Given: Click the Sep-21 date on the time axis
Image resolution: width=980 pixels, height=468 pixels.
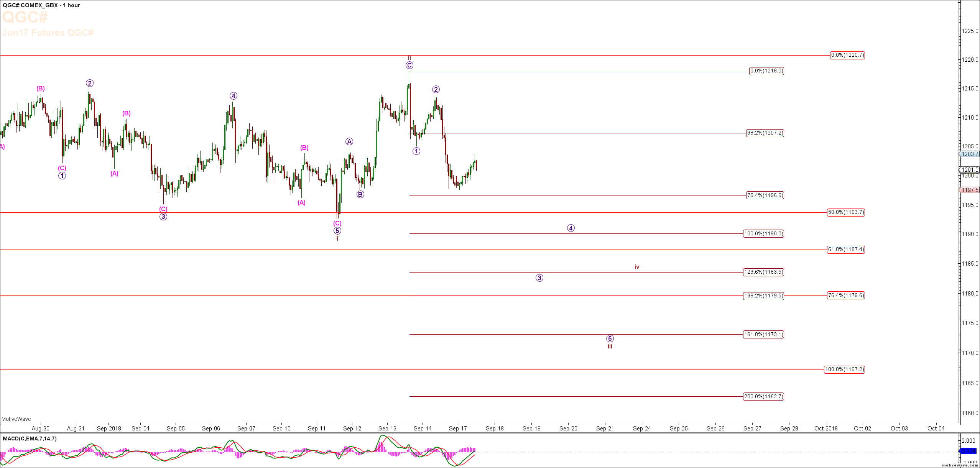Looking at the screenshot, I should 605,429.
